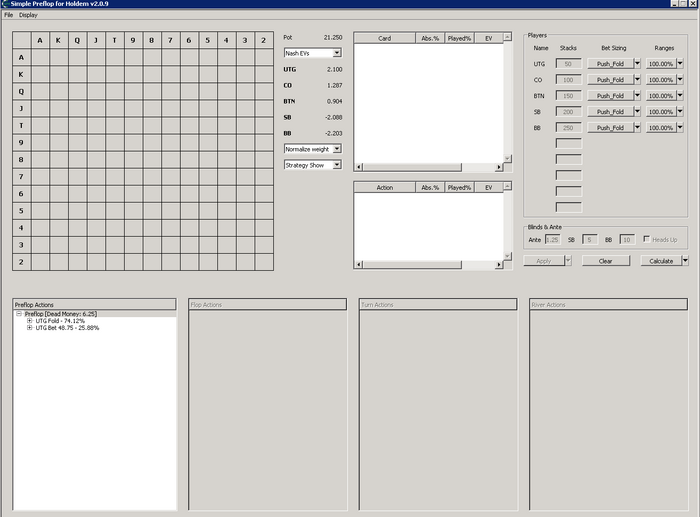Click BTN 100.00% range button
Screen dimensions: 700x517
point(661,96)
